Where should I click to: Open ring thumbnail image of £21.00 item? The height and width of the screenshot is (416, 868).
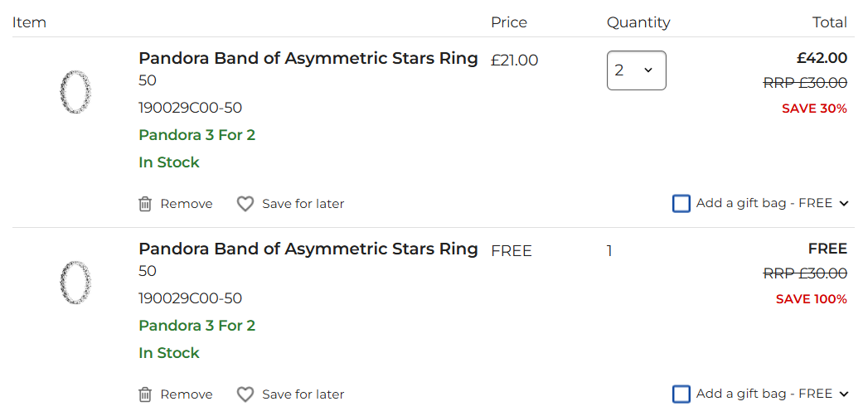75,93
